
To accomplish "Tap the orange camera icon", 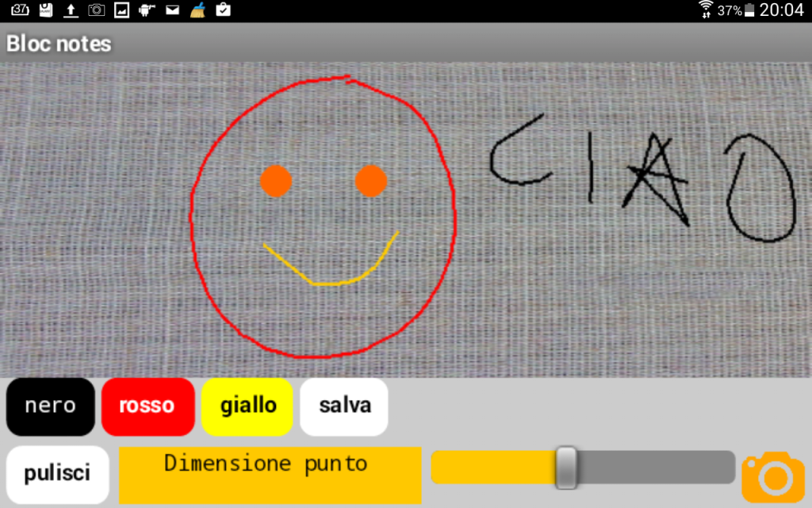I will [772, 476].
